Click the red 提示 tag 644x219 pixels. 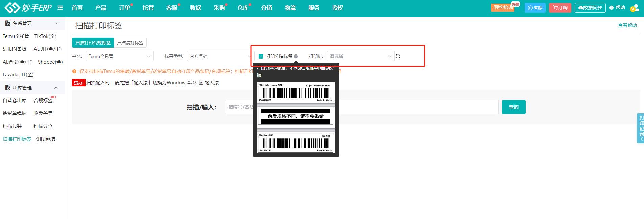[x=79, y=83]
